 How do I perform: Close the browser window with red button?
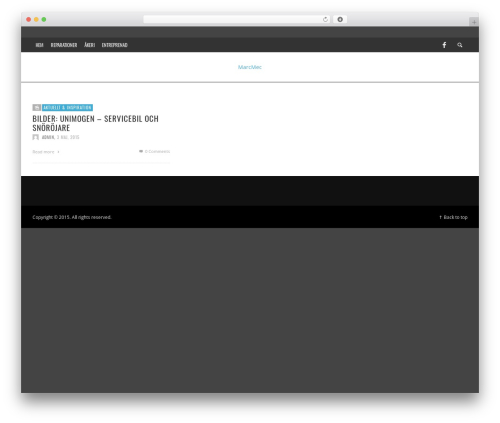point(29,19)
